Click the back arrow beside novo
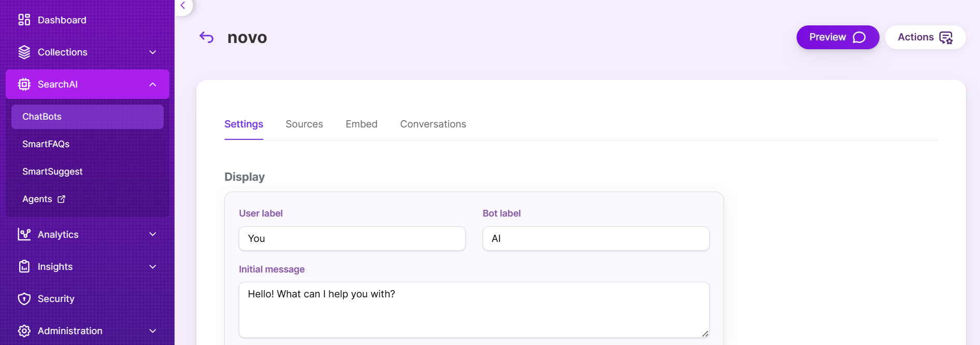 click(207, 37)
